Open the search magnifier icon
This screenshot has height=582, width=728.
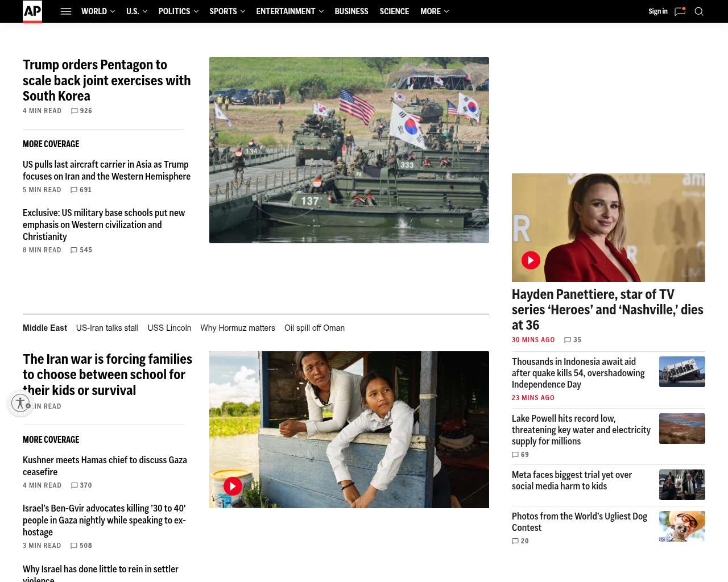699,11
